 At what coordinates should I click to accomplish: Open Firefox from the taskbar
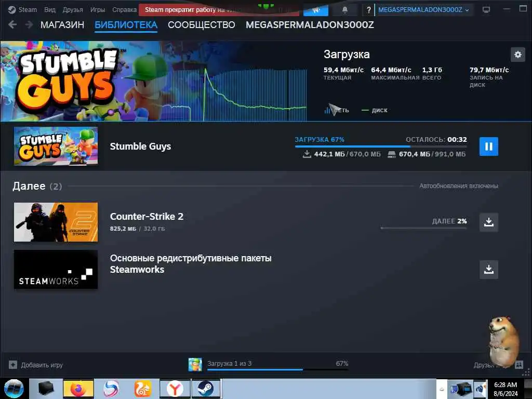click(x=78, y=389)
